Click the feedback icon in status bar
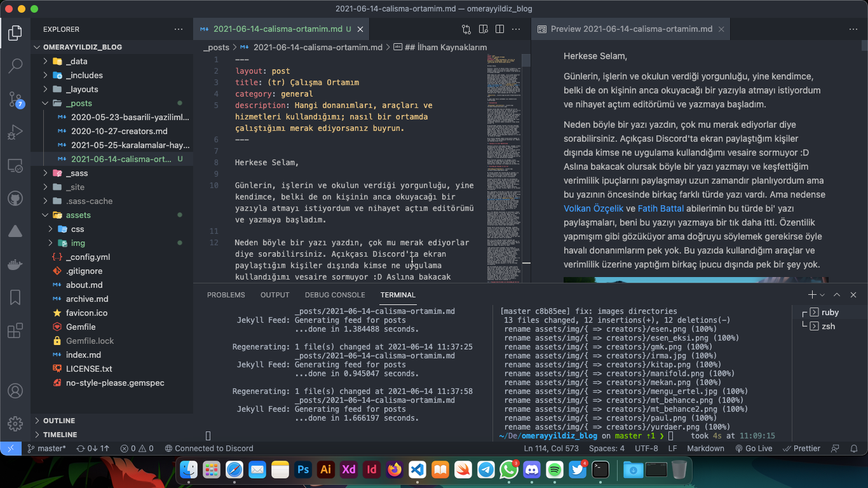 [834, 449]
